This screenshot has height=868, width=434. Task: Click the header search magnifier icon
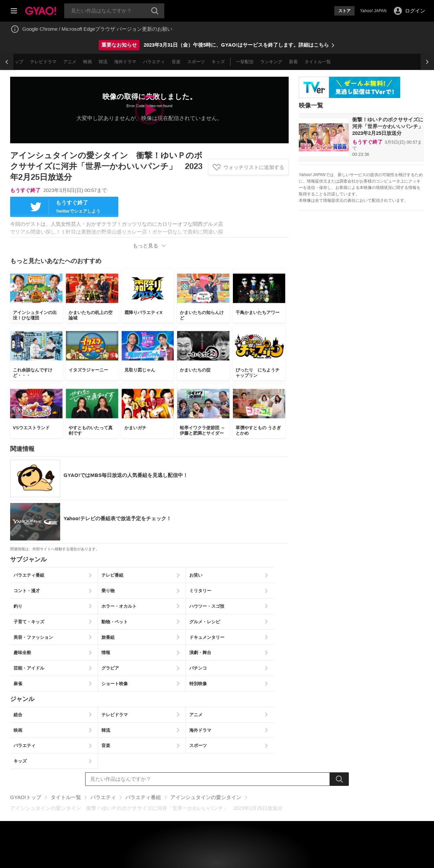pos(155,11)
